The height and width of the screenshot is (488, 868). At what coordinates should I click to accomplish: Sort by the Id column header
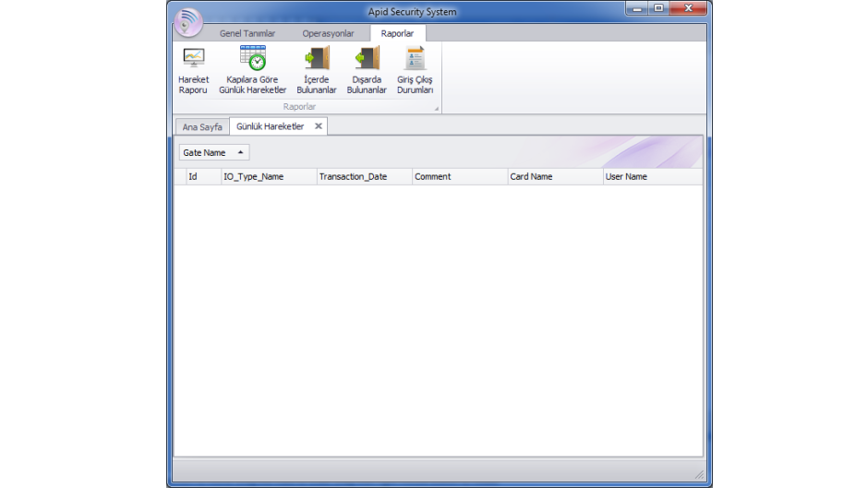coord(204,176)
